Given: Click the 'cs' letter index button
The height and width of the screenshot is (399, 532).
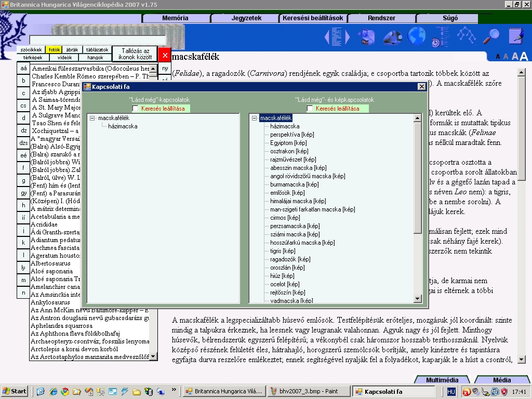Looking at the screenshot, I should pyautogui.click(x=23, y=105).
